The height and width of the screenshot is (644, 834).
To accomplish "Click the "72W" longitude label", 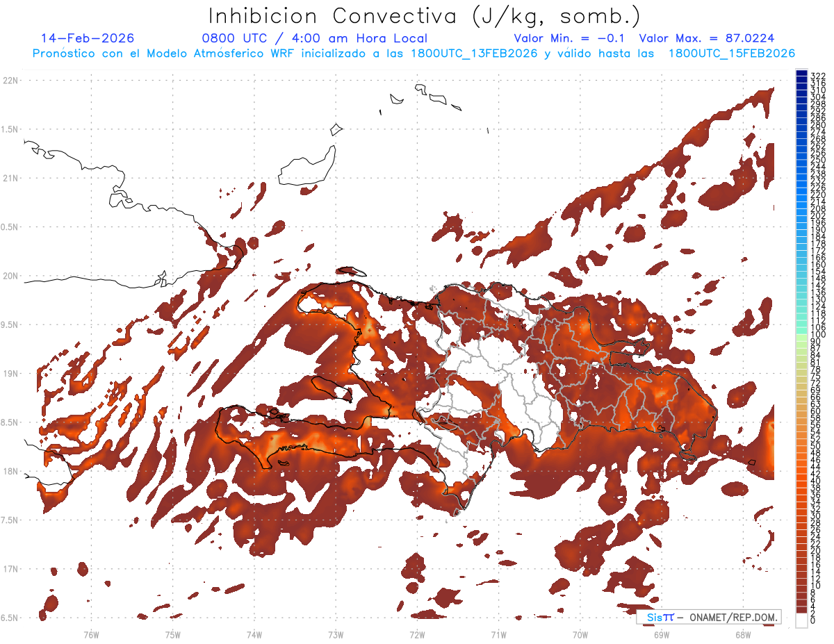I will (x=417, y=634).
